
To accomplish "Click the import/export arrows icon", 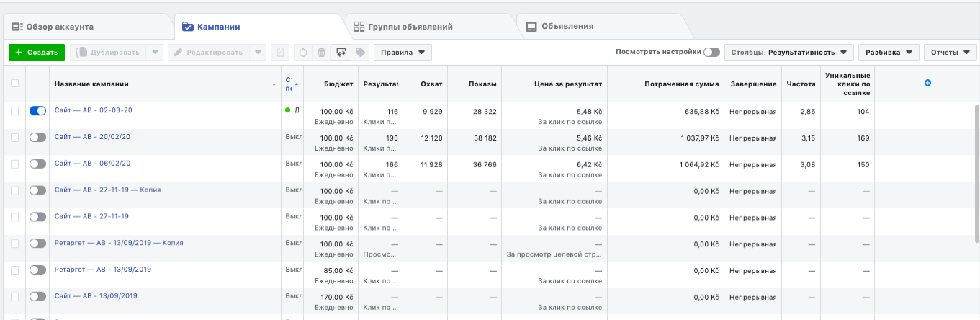I will (x=341, y=52).
